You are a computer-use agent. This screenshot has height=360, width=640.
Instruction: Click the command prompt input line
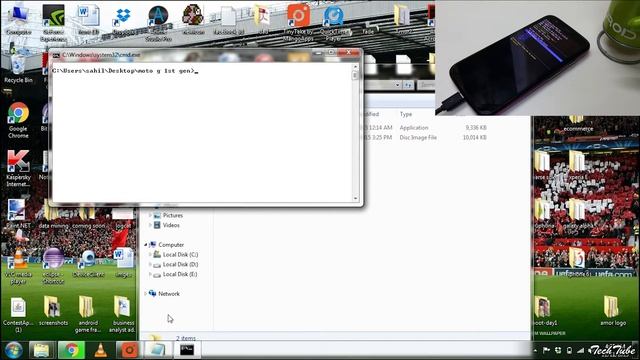point(125,71)
